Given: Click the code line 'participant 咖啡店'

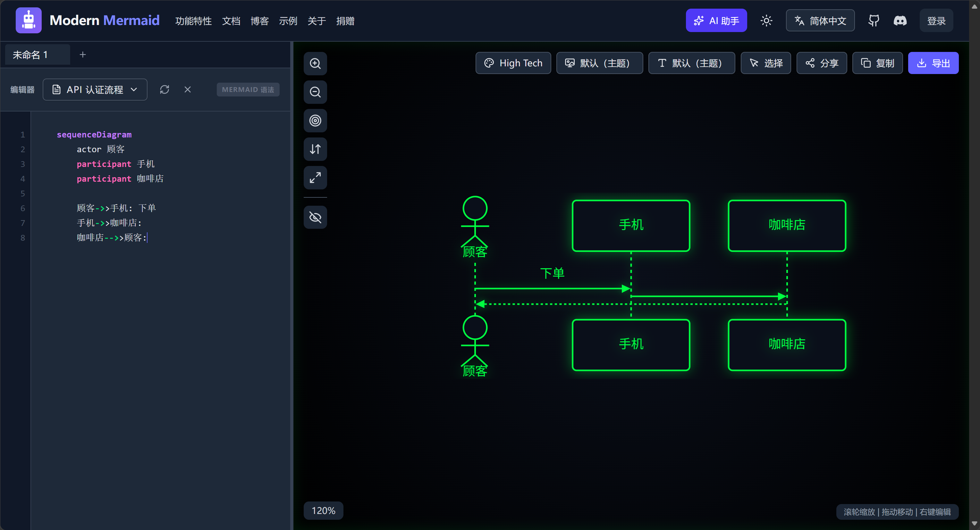Looking at the screenshot, I should coord(120,179).
